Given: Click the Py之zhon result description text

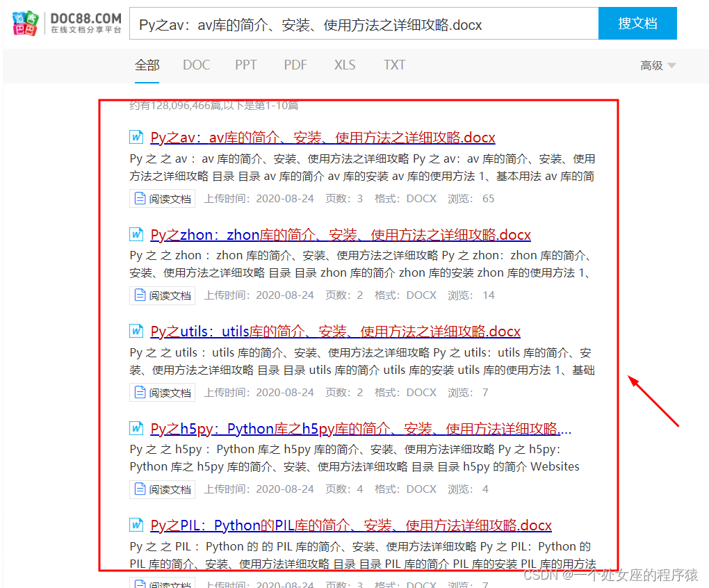Looking at the screenshot, I should tap(360, 264).
